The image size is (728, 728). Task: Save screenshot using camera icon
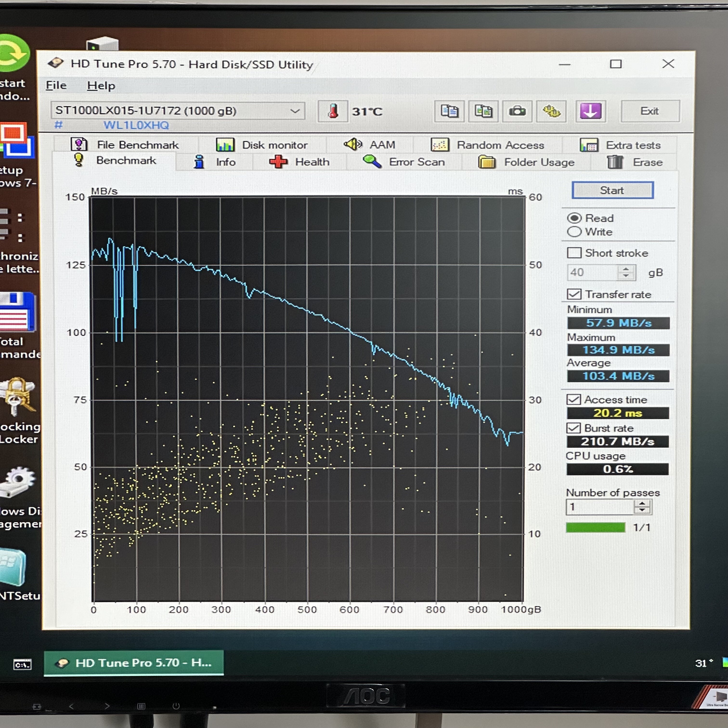click(517, 111)
